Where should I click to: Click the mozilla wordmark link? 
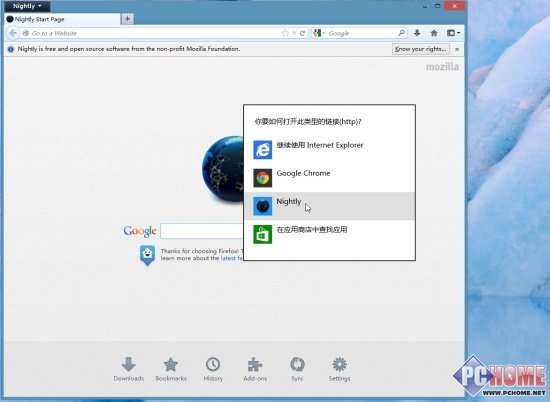442,67
